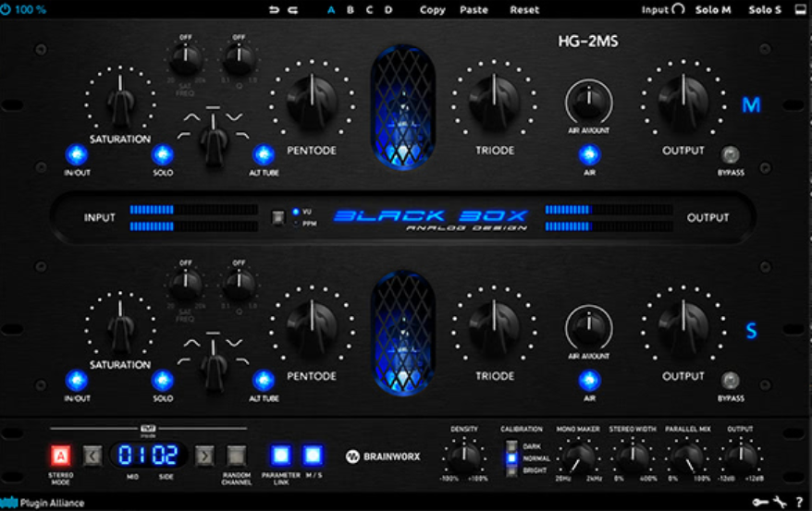Click the Side SAT FREQ knob

pos(185,284)
